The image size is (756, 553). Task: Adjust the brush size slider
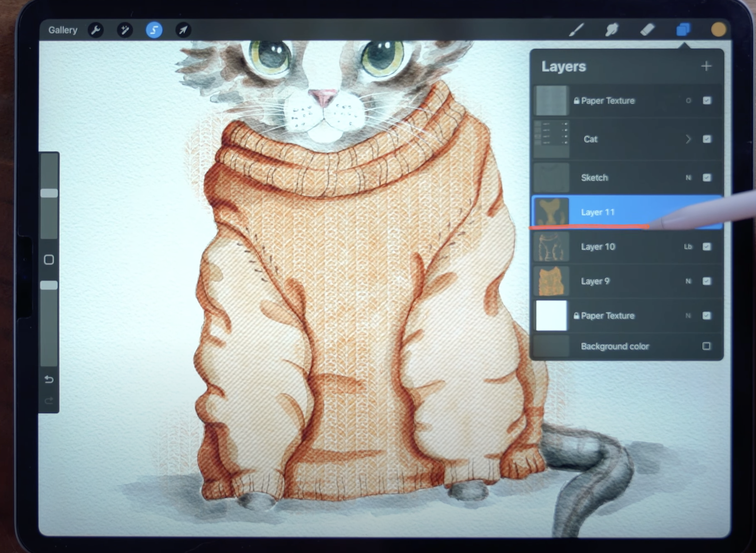pos(49,193)
